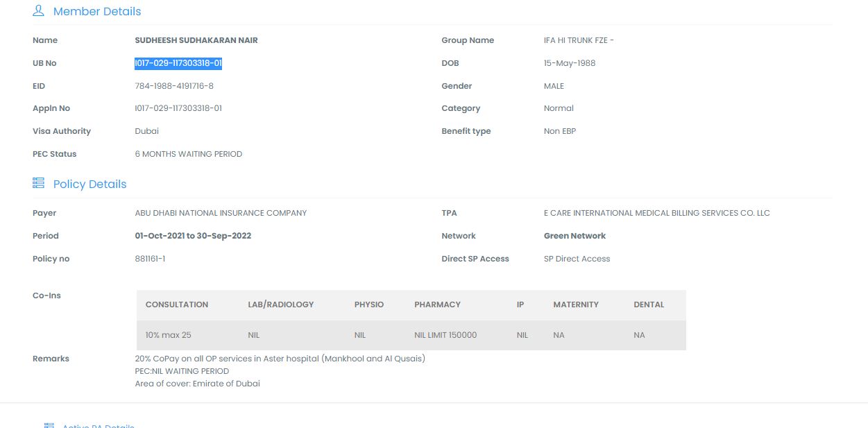Screen dimensions: 868x428
Task: Click member name Sudheesh Sudhakaran Nair
Action: coord(196,40)
